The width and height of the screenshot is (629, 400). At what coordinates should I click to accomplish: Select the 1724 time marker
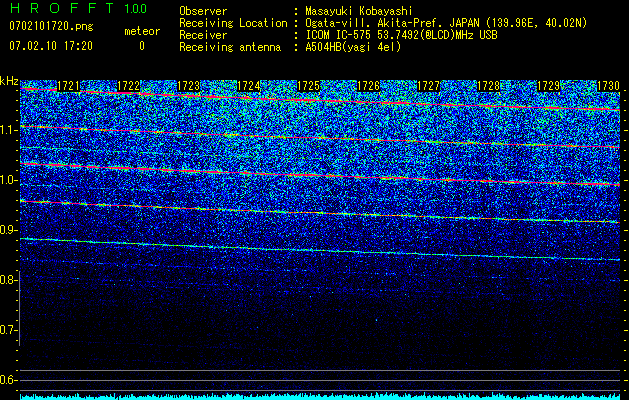pos(249,87)
